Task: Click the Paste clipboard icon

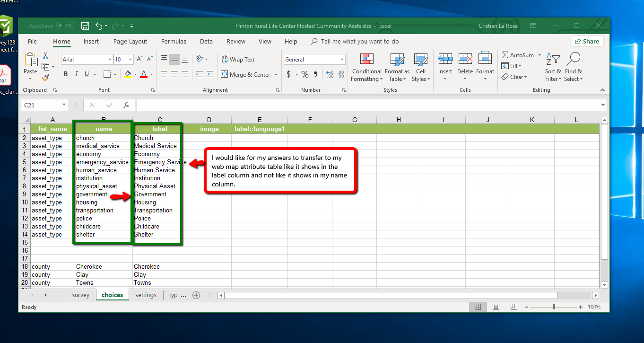Action: point(30,60)
